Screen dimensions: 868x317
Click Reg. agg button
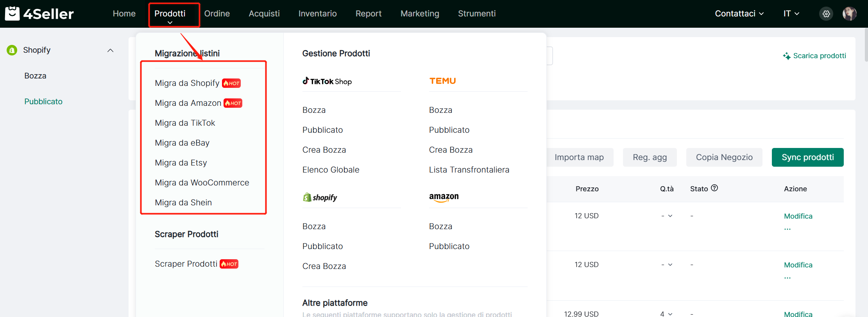pos(650,157)
